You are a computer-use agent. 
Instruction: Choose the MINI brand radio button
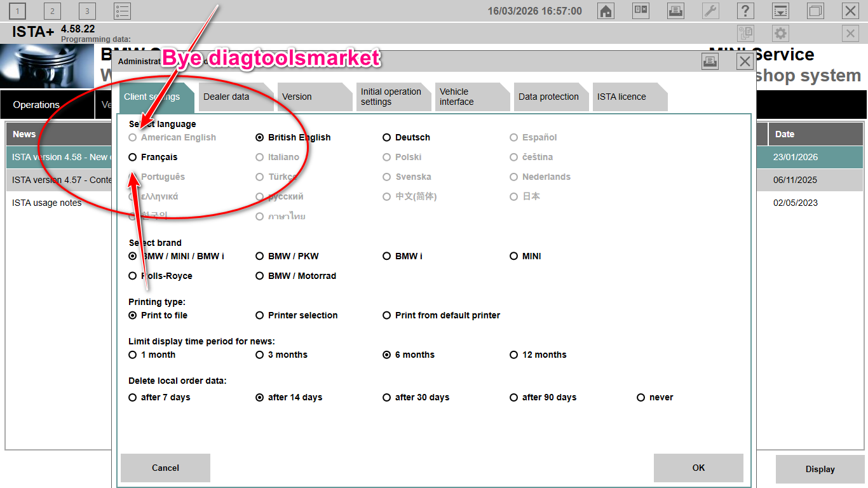pos(514,256)
